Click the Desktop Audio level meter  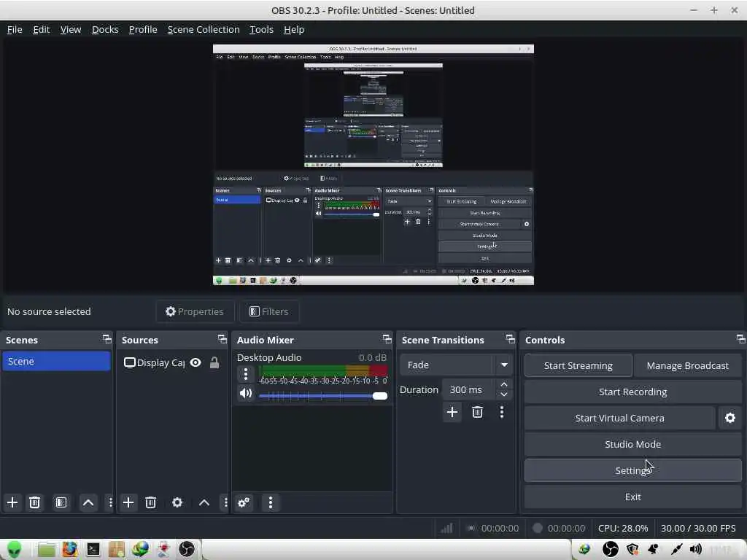[x=323, y=370]
